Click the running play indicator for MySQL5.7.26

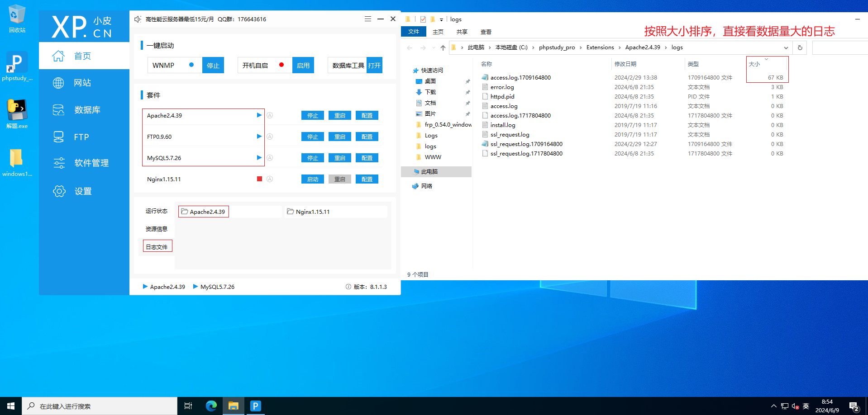coord(259,158)
